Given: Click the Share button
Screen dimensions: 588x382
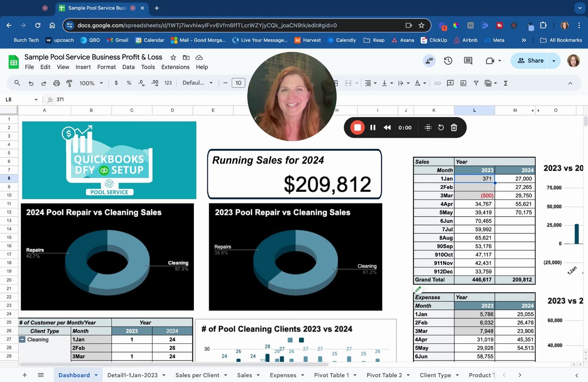Looking at the screenshot, I should click(x=530, y=61).
